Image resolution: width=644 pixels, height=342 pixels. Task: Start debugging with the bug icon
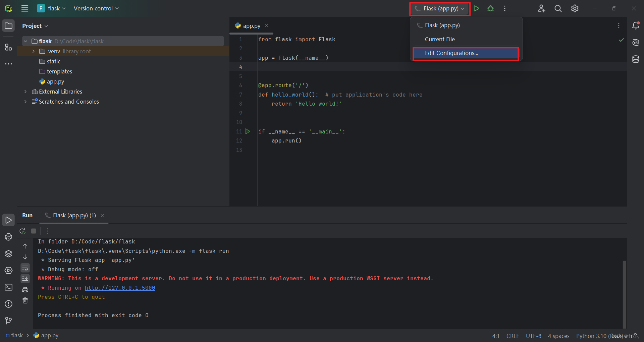pyautogui.click(x=490, y=8)
